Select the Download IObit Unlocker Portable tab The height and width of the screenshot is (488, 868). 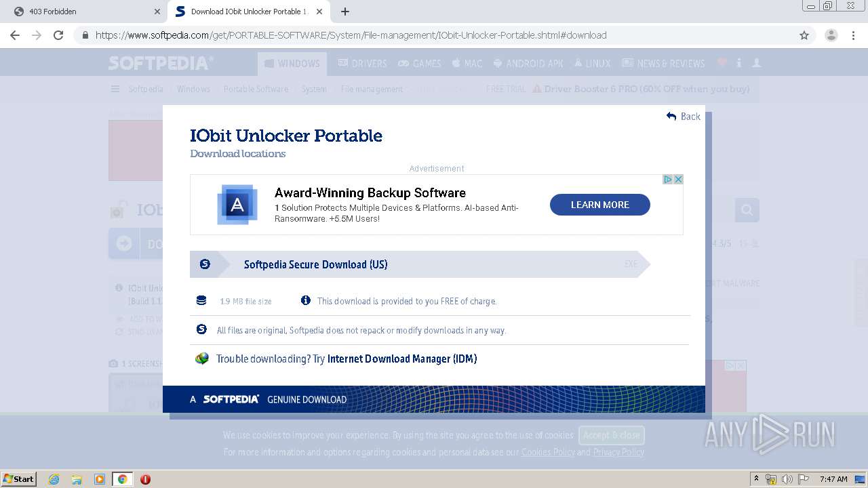249,12
